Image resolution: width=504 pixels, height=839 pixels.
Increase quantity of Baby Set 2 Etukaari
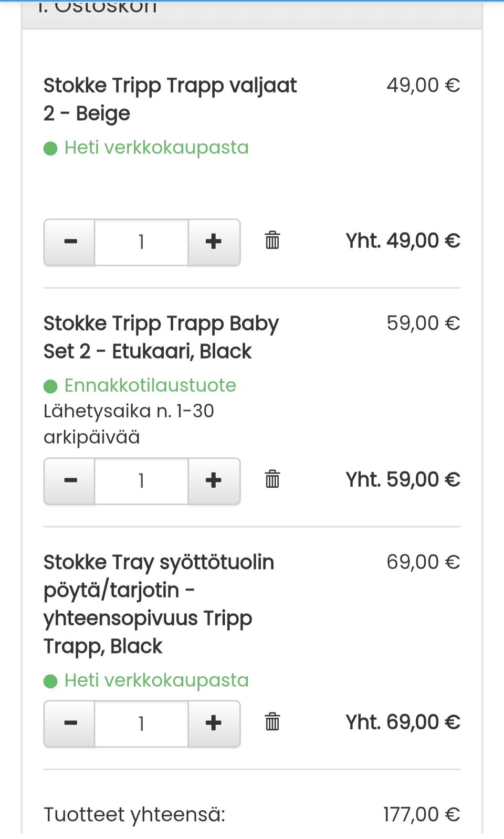214,481
